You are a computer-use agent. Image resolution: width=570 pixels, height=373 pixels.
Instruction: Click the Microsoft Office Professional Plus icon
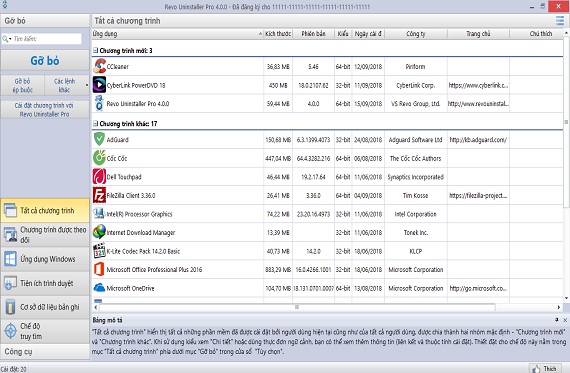(x=99, y=269)
